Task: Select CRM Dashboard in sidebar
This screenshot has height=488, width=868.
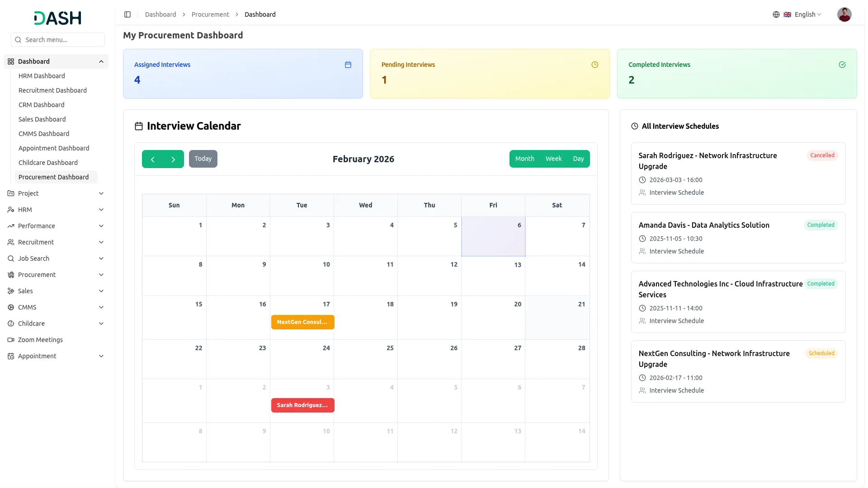Action: pos(41,105)
